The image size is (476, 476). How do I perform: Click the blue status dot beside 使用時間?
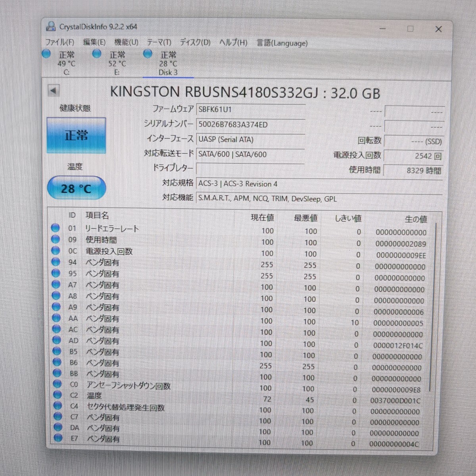pyautogui.click(x=56, y=238)
